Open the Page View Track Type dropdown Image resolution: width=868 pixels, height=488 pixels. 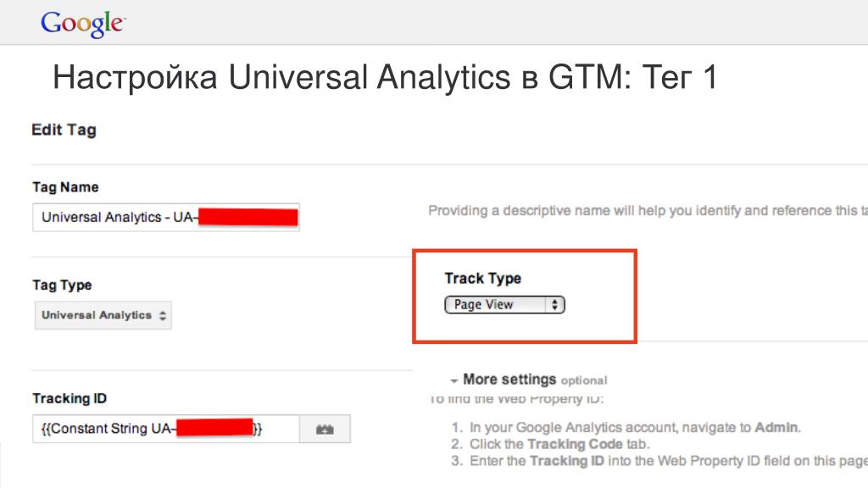(x=504, y=305)
